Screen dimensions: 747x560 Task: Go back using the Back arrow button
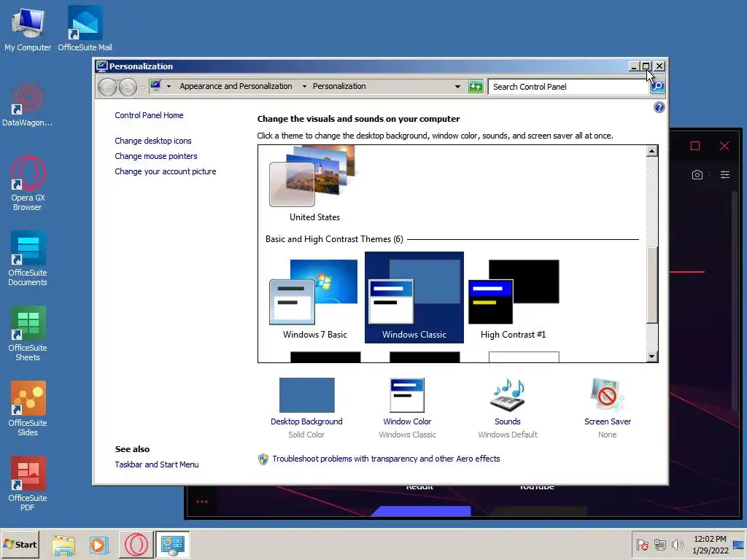108,87
